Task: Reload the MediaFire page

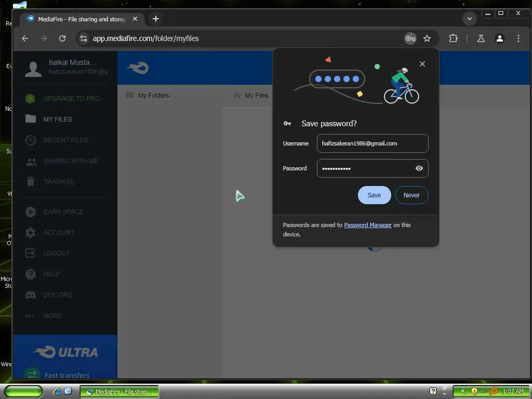Action: click(62, 38)
